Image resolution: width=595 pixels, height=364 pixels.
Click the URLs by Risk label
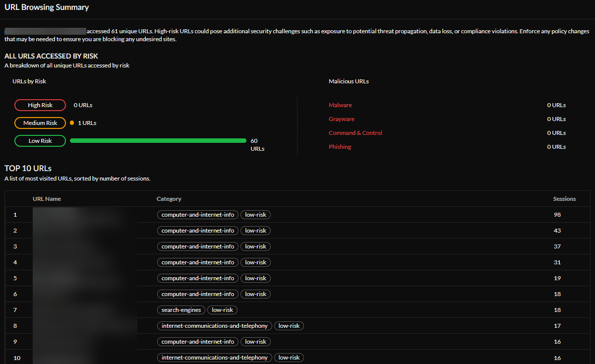29,81
